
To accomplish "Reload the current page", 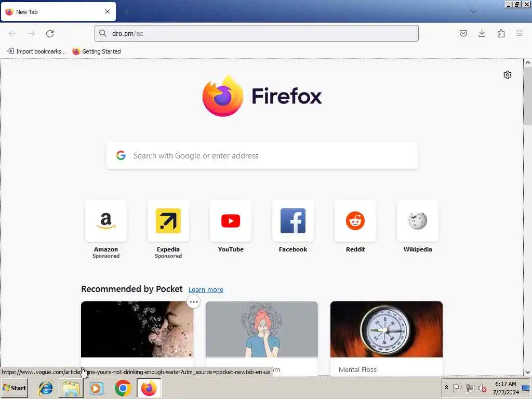I will 50,34.
